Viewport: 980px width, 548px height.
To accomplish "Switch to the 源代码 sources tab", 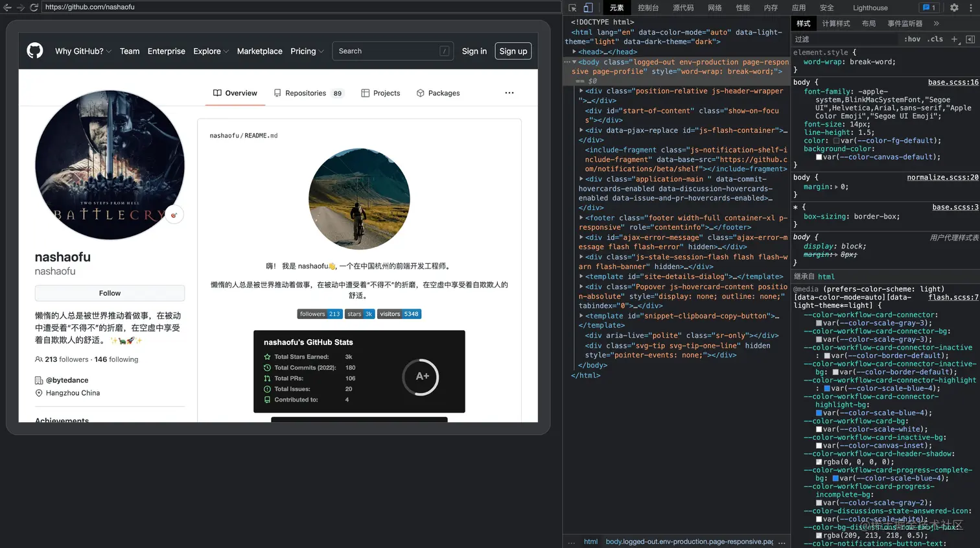I will pyautogui.click(x=683, y=8).
